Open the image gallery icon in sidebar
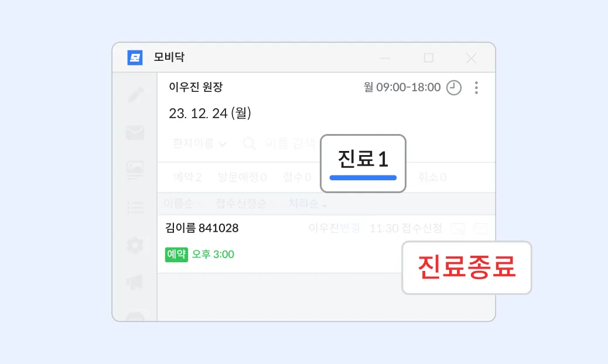The width and height of the screenshot is (608, 364). (x=135, y=170)
